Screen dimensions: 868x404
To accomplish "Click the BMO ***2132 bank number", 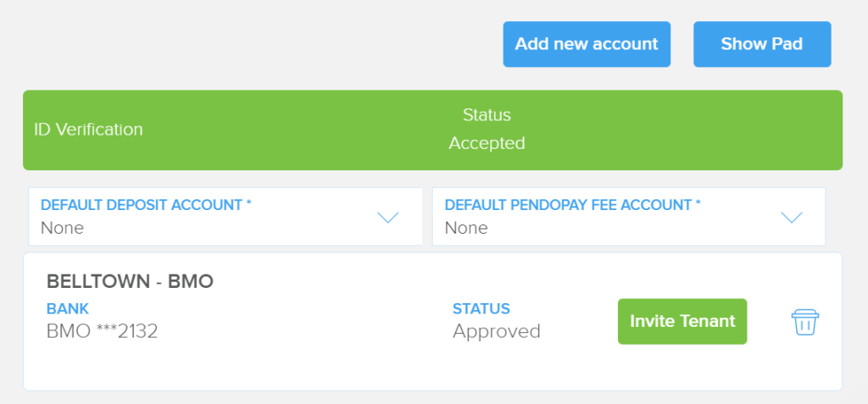I will pyautogui.click(x=103, y=331).
